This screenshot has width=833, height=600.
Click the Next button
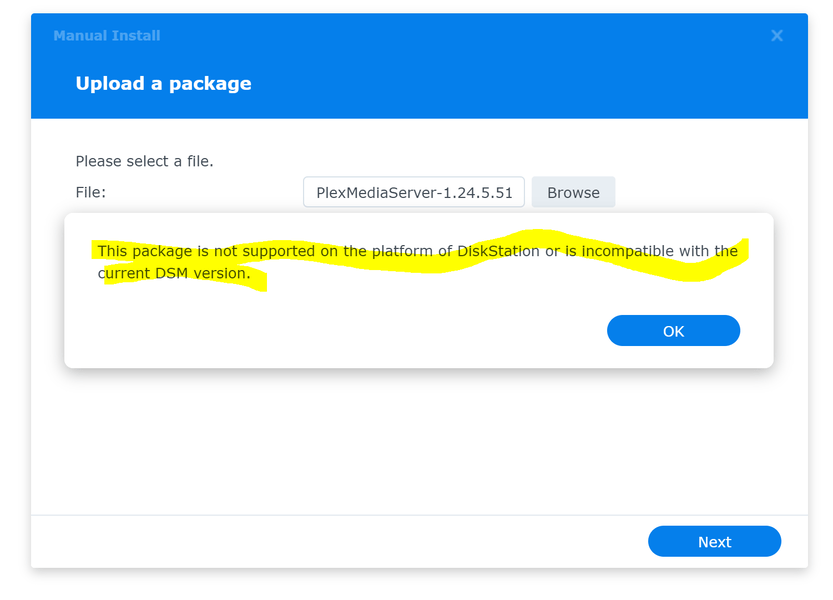[x=714, y=542]
